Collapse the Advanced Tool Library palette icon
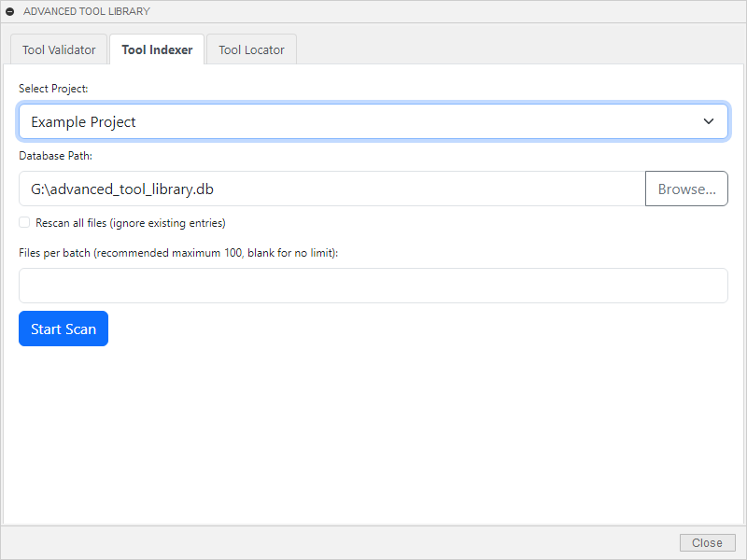Screen dimensions: 747x560 pos(10,11)
